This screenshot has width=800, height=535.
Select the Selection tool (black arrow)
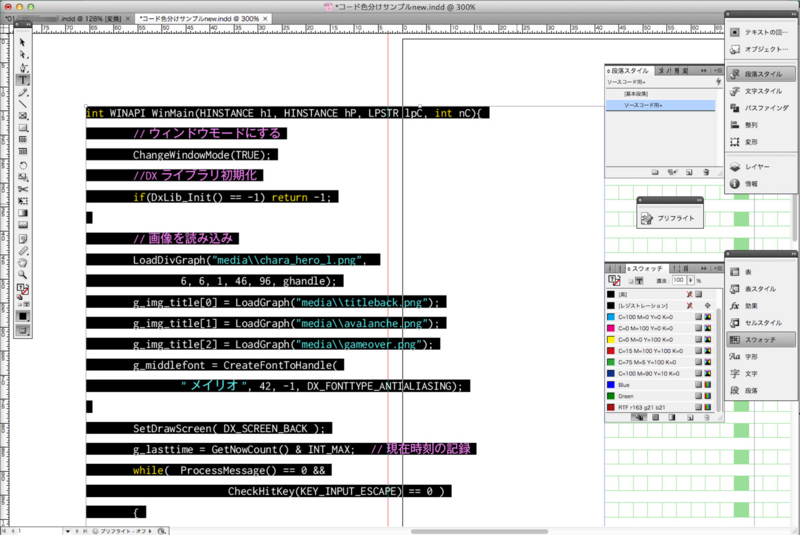[x=22, y=42]
